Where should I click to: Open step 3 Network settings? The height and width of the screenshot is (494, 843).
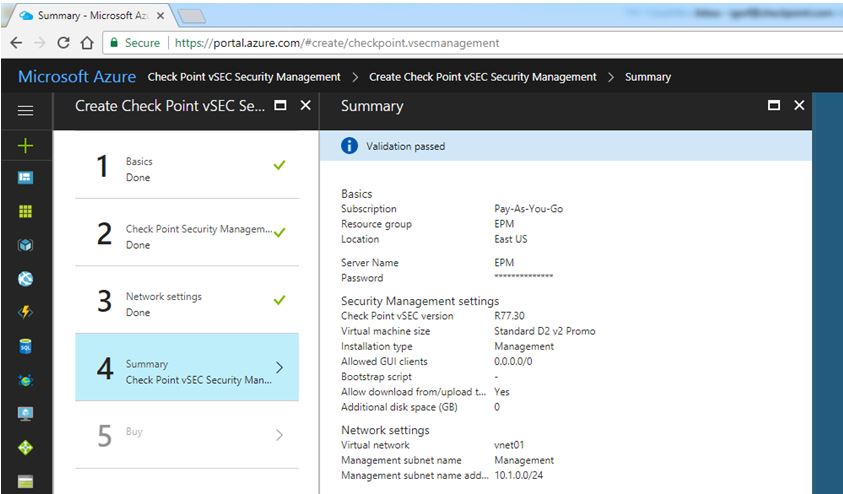click(187, 300)
